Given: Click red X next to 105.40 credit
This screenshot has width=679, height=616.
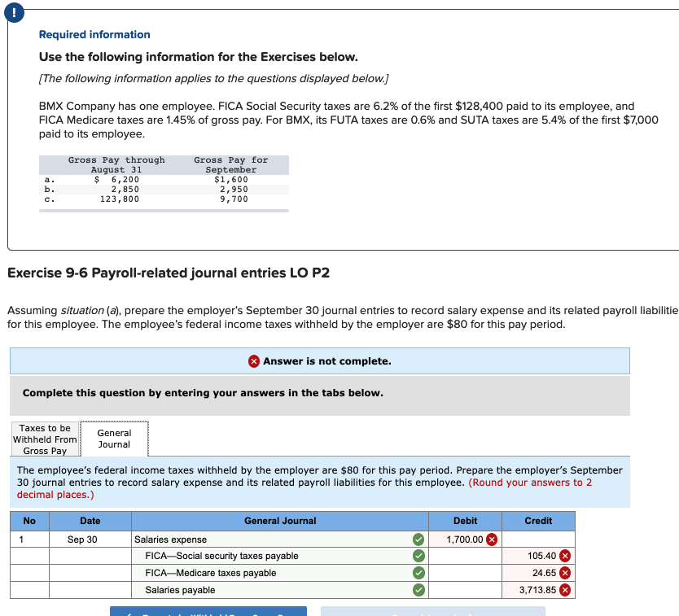Looking at the screenshot, I should [565, 556].
